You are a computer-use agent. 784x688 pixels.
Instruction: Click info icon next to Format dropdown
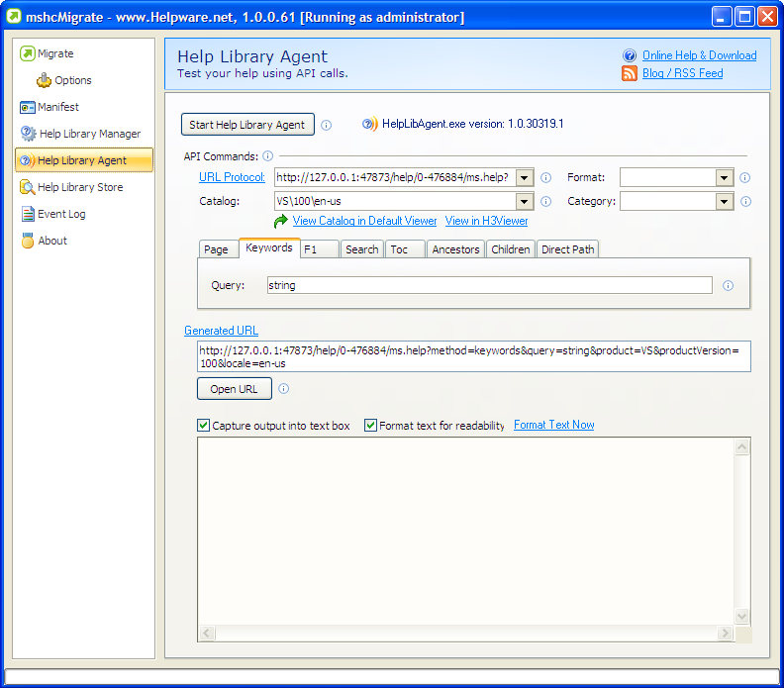point(745,177)
